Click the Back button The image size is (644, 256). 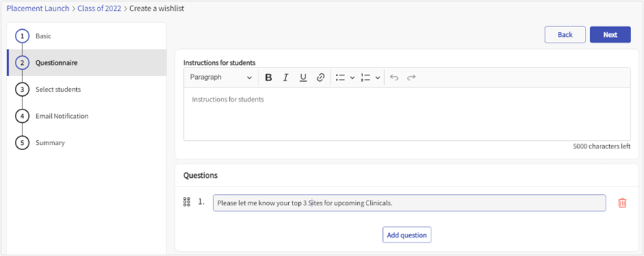565,35
